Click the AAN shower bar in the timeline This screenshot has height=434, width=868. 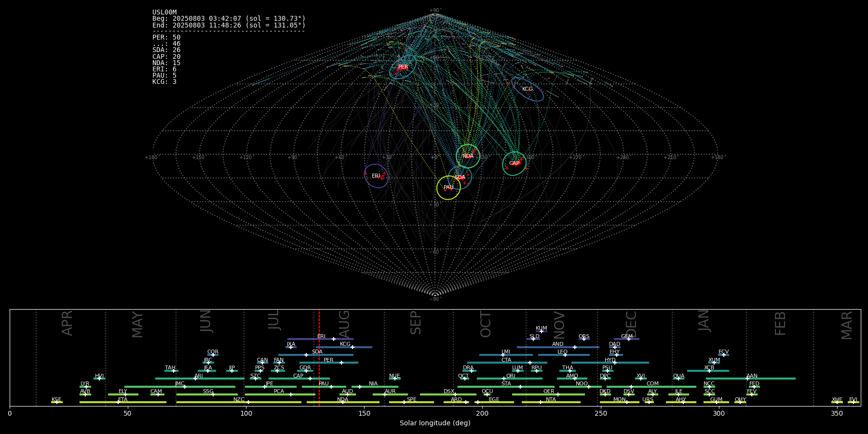[x=751, y=379]
